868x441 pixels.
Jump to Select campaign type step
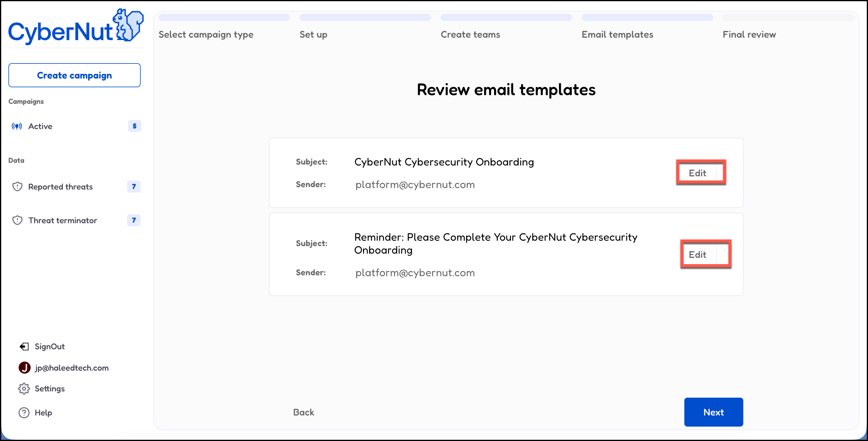coord(206,34)
